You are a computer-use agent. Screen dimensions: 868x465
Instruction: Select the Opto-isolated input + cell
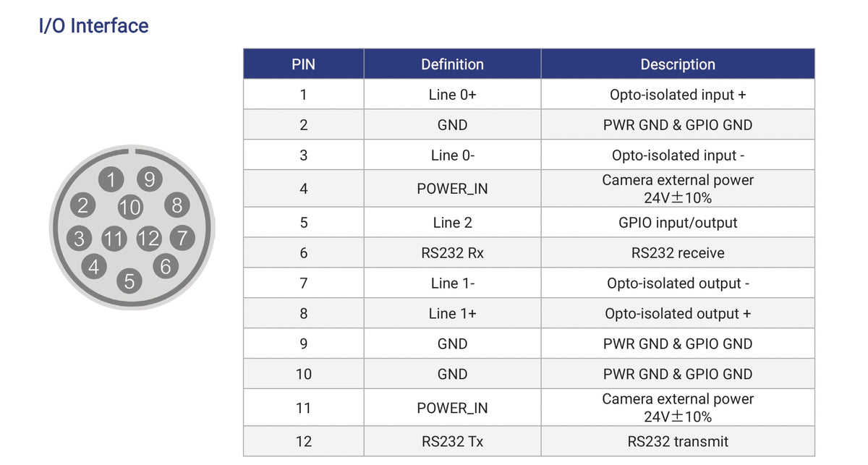678,94
